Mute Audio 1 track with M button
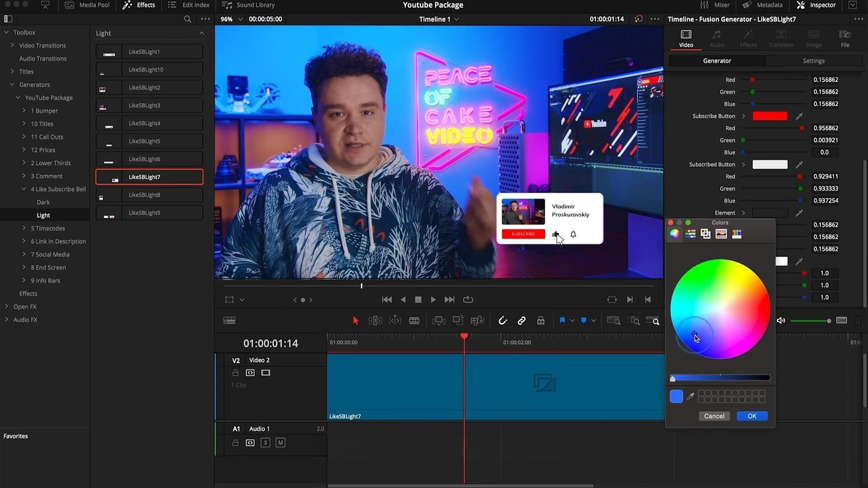The image size is (868, 488). 280,443
